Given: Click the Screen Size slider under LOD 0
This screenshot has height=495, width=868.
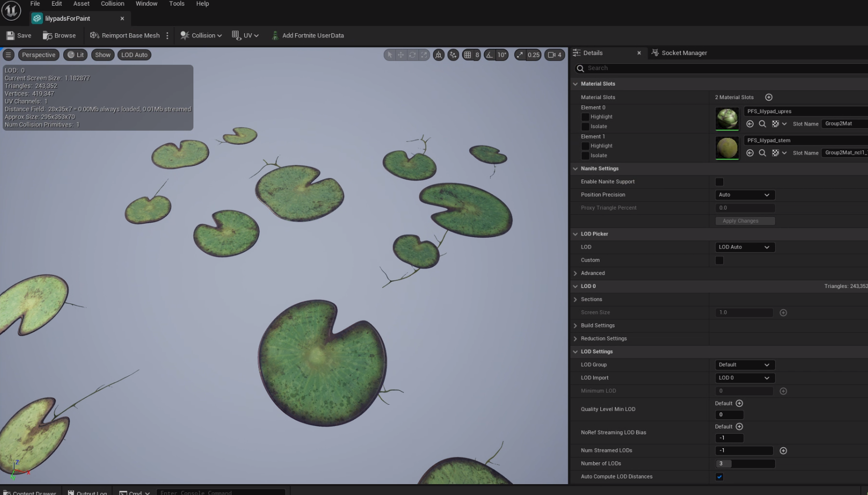Looking at the screenshot, I should pyautogui.click(x=744, y=312).
